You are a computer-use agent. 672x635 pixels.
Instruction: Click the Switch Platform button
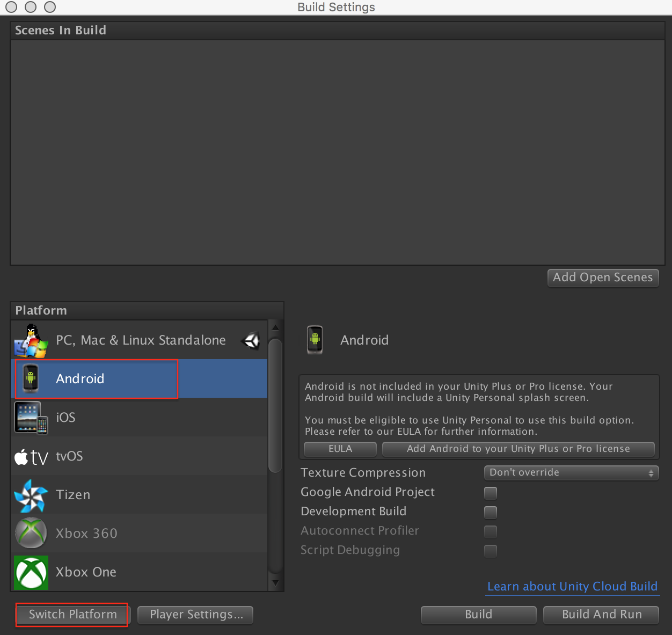tap(72, 615)
